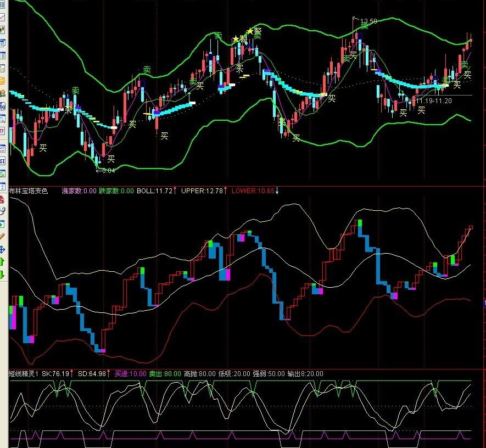Click the 涨家数:0.00 value
The height and width of the screenshot is (448, 486).
click(x=79, y=191)
